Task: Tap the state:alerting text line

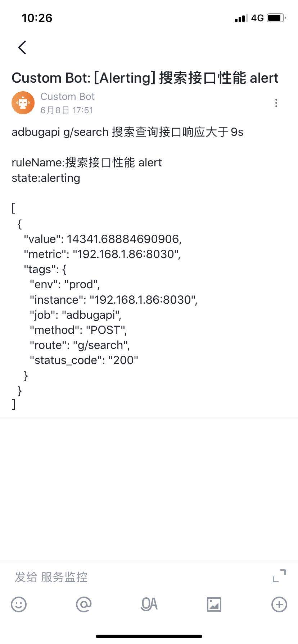Action: pos(46,178)
